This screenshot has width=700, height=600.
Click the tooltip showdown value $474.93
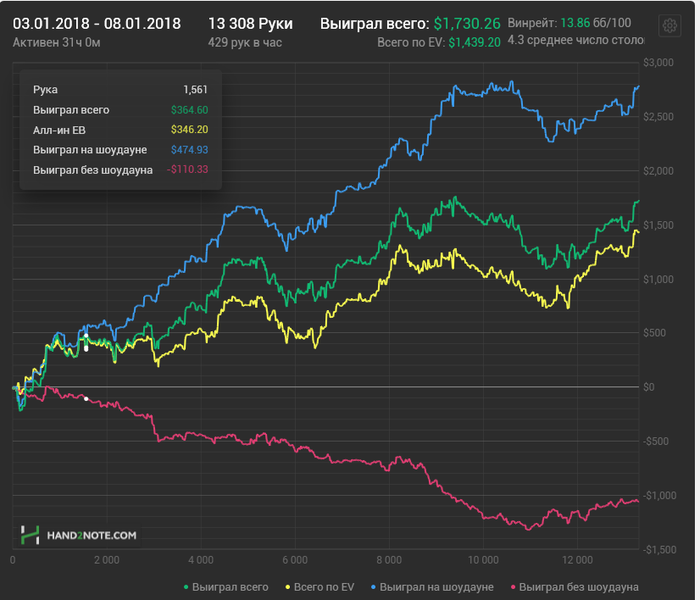[x=189, y=150]
